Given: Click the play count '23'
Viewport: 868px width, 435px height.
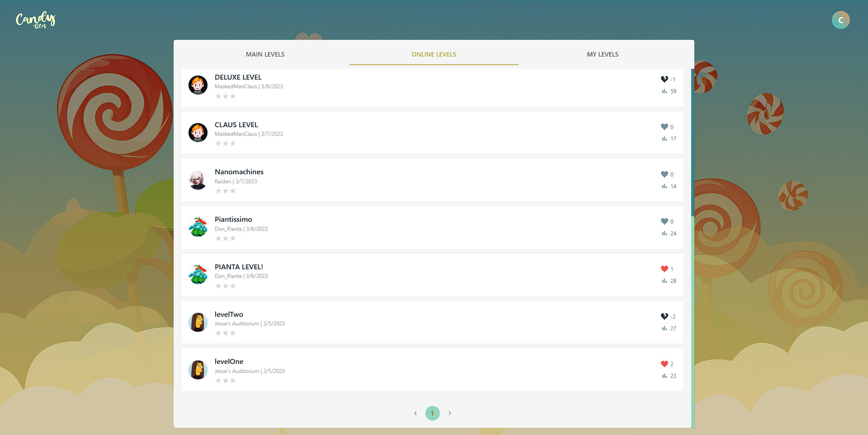Looking at the screenshot, I should click(x=673, y=376).
